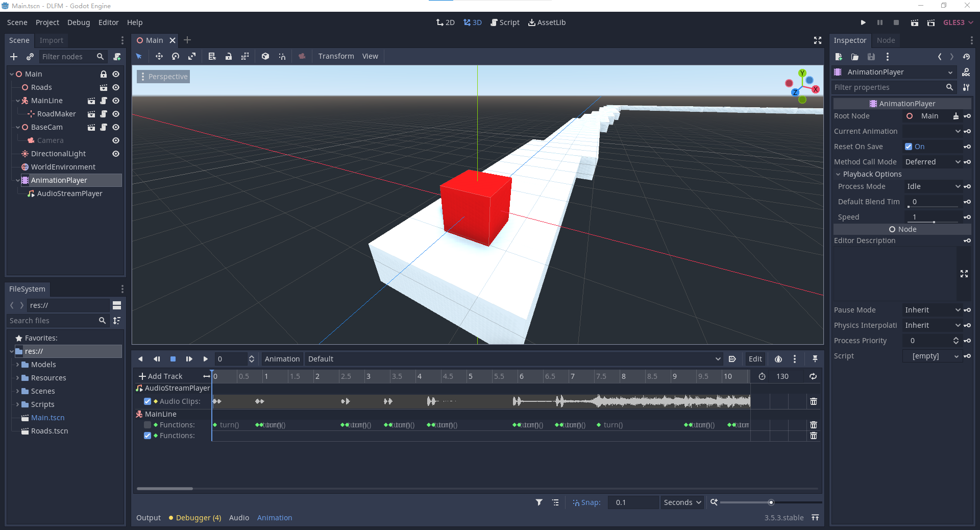
Task: Create a new resource in the Inspector
Action: [x=838, y=57]
